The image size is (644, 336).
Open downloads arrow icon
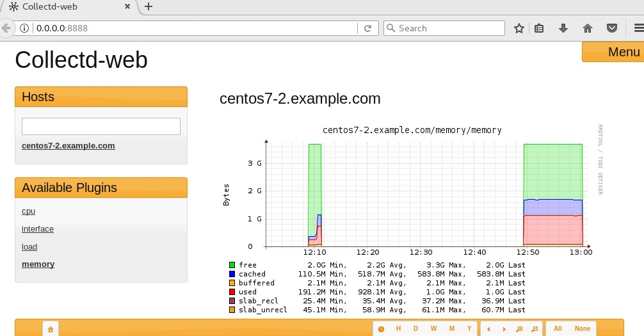[x=563, y=28]
